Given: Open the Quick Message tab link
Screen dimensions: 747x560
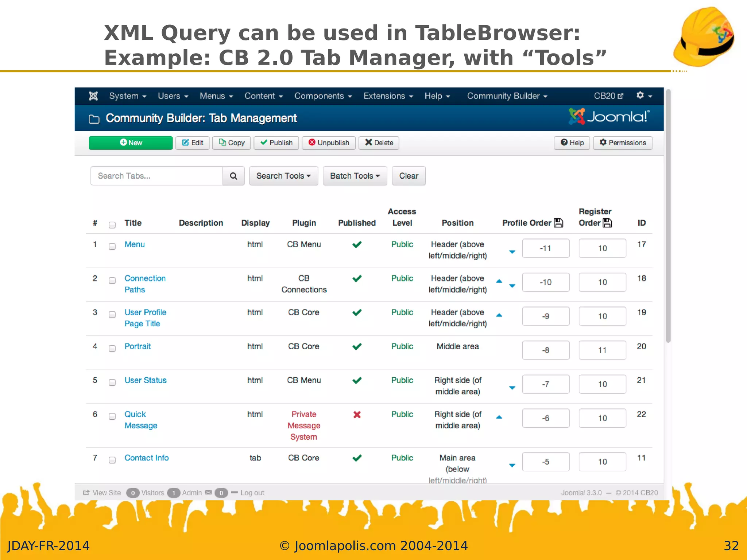Looking at the screenshot, I should (141, 420).
